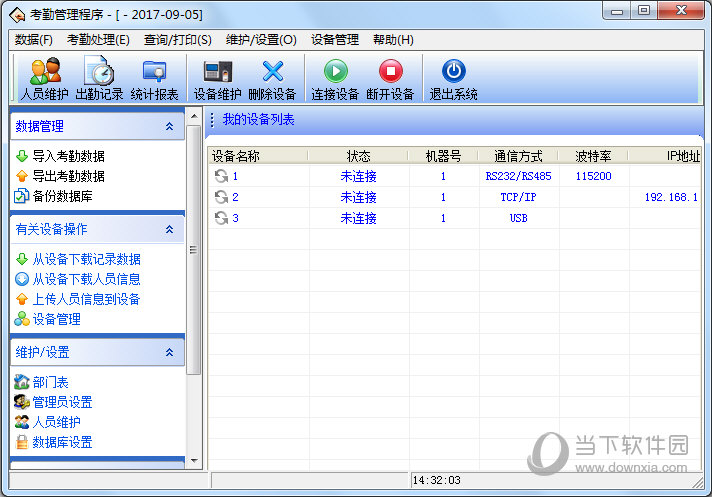This screenshot has width=712, height=497.
Task: Click IP地址 column header
Action: pyautogui.click(x=665, y=156)
